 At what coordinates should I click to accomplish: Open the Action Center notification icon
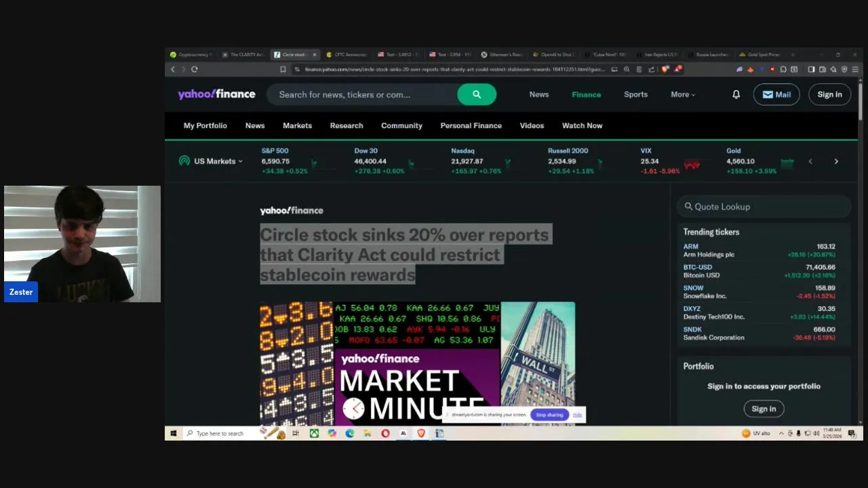[x=852, y=433]
